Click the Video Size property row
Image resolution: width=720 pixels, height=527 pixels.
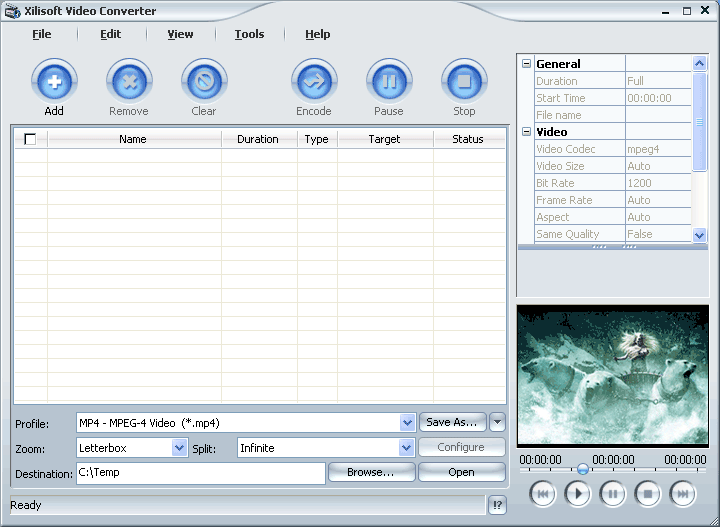pyautogui.click(x=613, y=166)
